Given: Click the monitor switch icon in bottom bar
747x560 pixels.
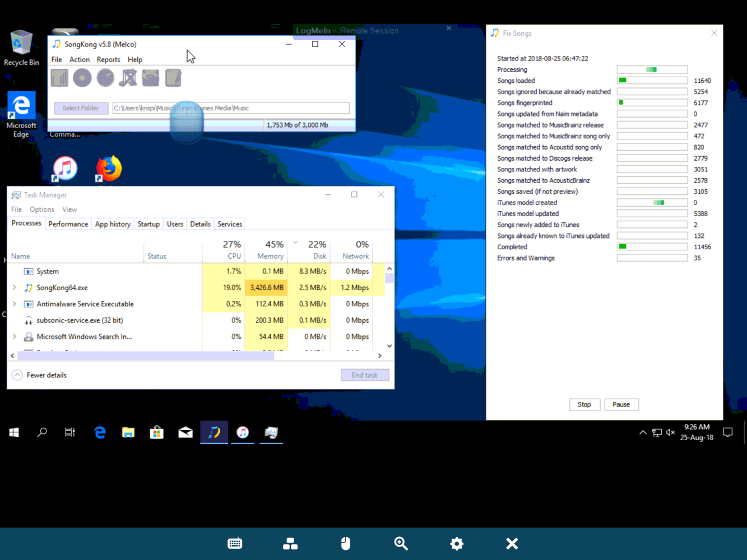Looking at the screenshot, I should [x=290, y=543].
